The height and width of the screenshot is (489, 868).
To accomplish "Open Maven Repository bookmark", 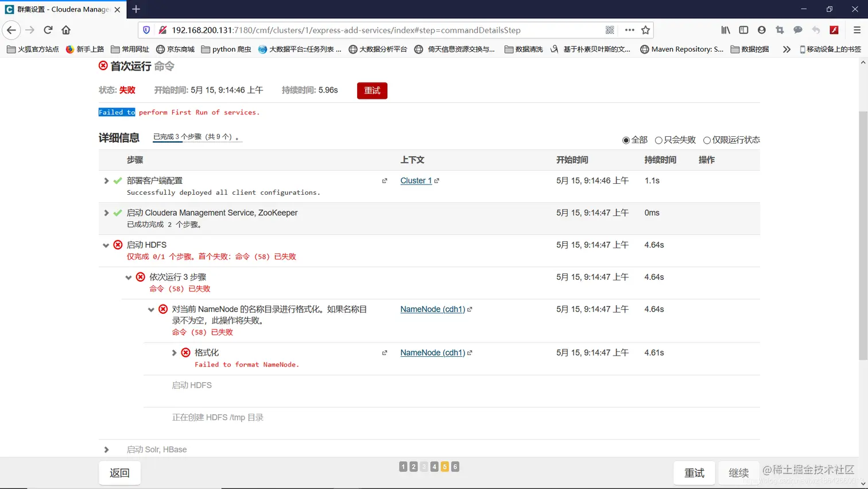I will [x=682, y=49].
